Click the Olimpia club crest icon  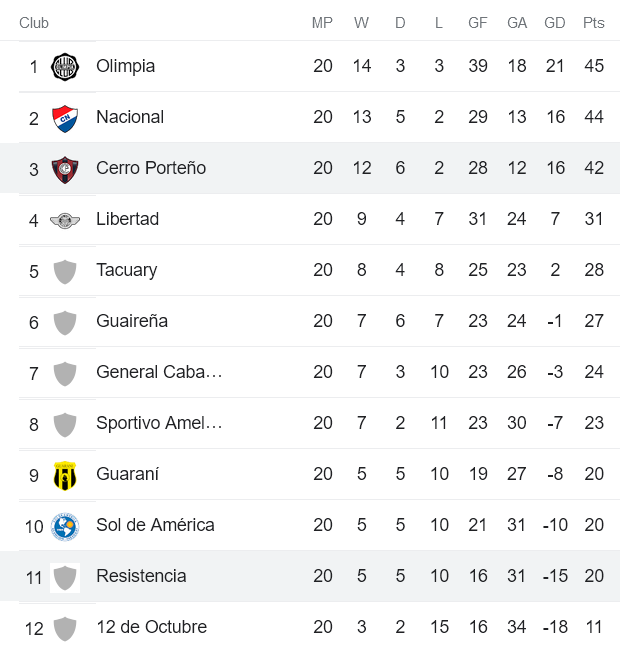tap(65, 66)
